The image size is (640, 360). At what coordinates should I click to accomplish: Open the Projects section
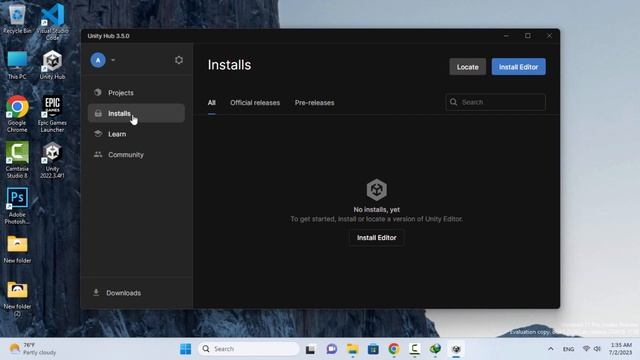(136, 93)
